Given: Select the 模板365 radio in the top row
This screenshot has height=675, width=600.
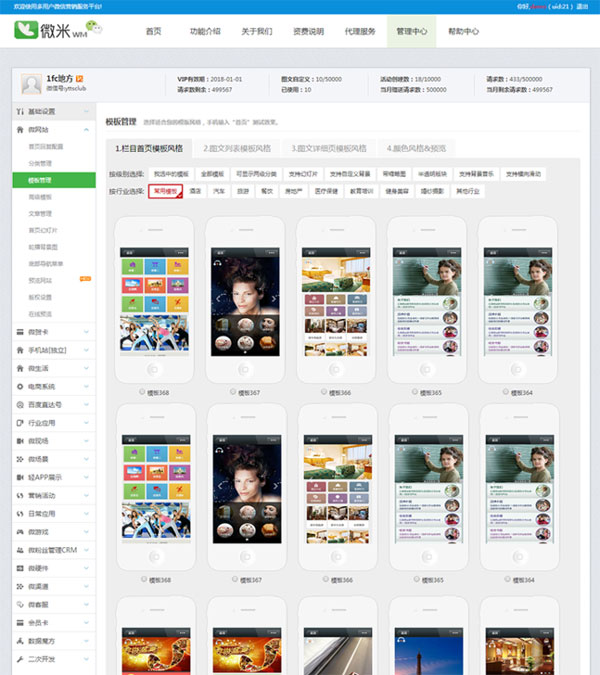Looking at the screenshot, I should pos(414,392).
